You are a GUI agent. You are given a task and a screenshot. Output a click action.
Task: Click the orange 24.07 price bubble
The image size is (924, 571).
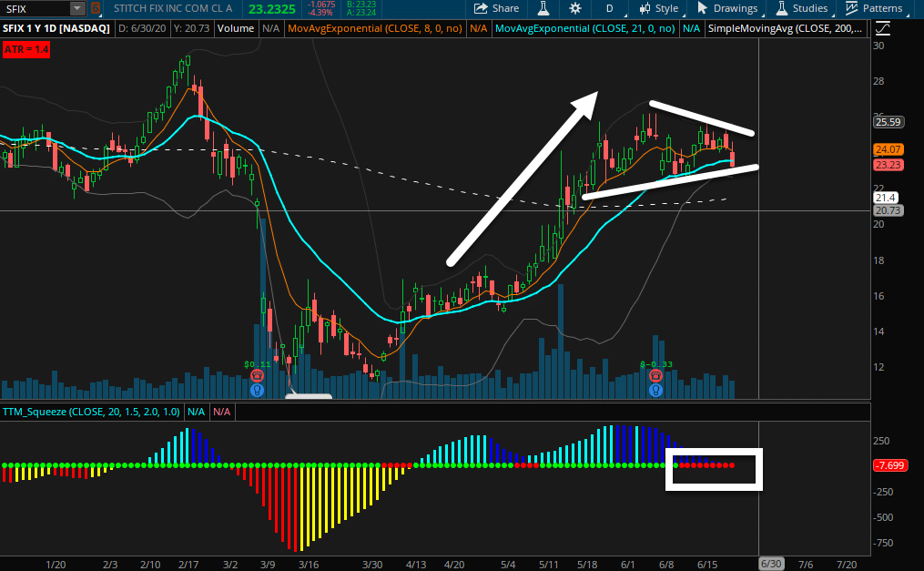(x=888, y=149)
